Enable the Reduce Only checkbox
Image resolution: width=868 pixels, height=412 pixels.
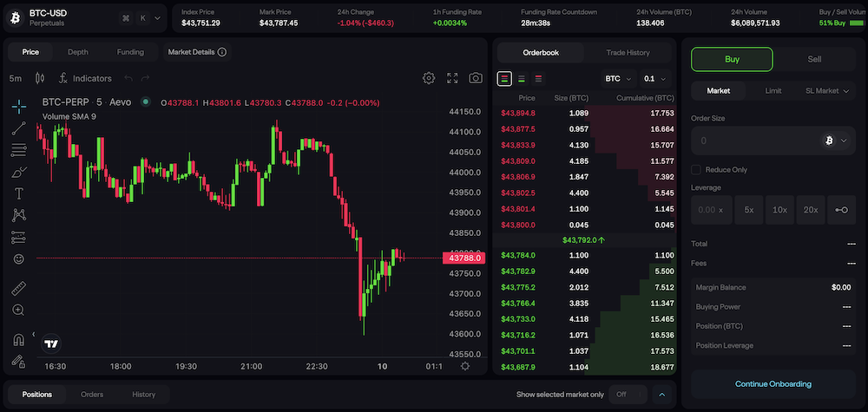[696, 169]
